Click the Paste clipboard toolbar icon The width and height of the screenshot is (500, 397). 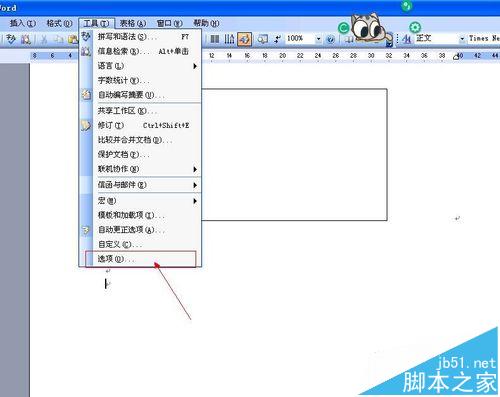tap(73, 39)
